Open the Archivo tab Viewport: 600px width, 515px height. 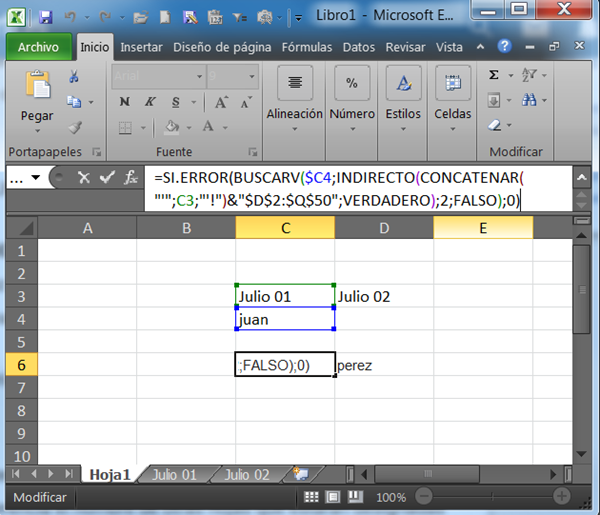click(38, 47)
